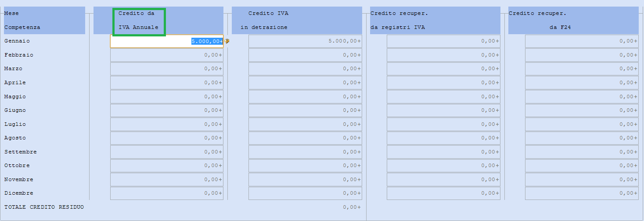This screenshot has height=221, width=644.
Task: Click Dicembre field in Credito IVA in detrazione
Action: click(x=305, y=193)
